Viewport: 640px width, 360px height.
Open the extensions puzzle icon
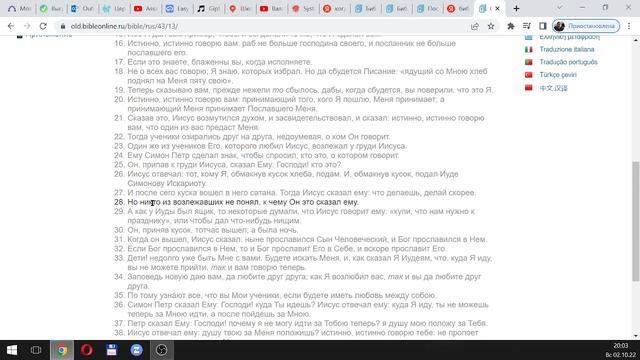coord(511,26)
